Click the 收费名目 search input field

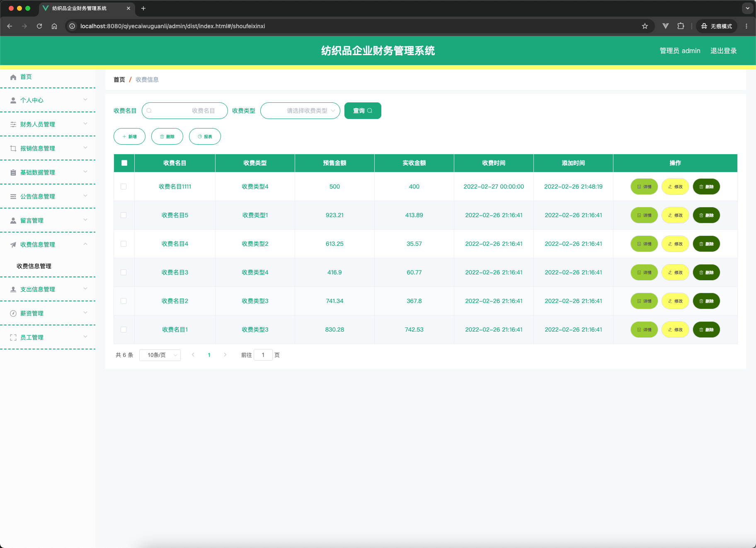tap(185, 111)
